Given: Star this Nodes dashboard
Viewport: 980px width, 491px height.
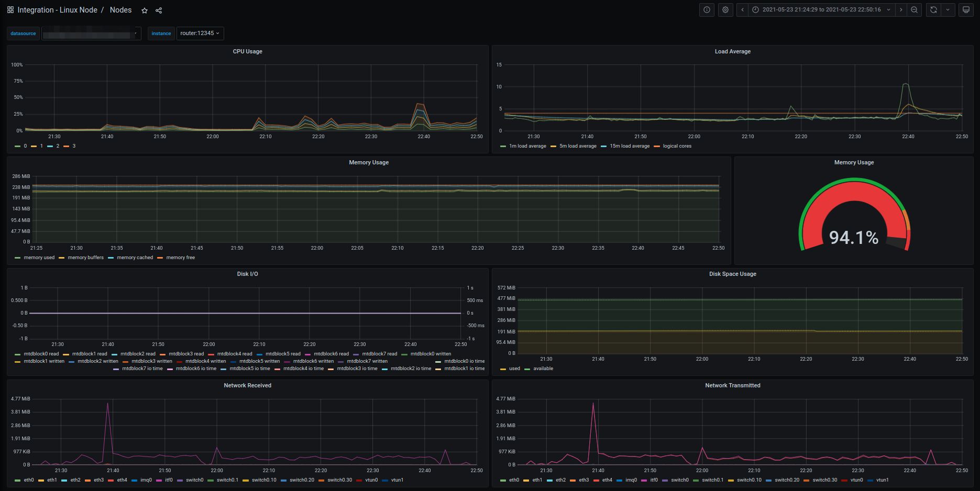Looking at the screenshot, I should pos(145,10).
